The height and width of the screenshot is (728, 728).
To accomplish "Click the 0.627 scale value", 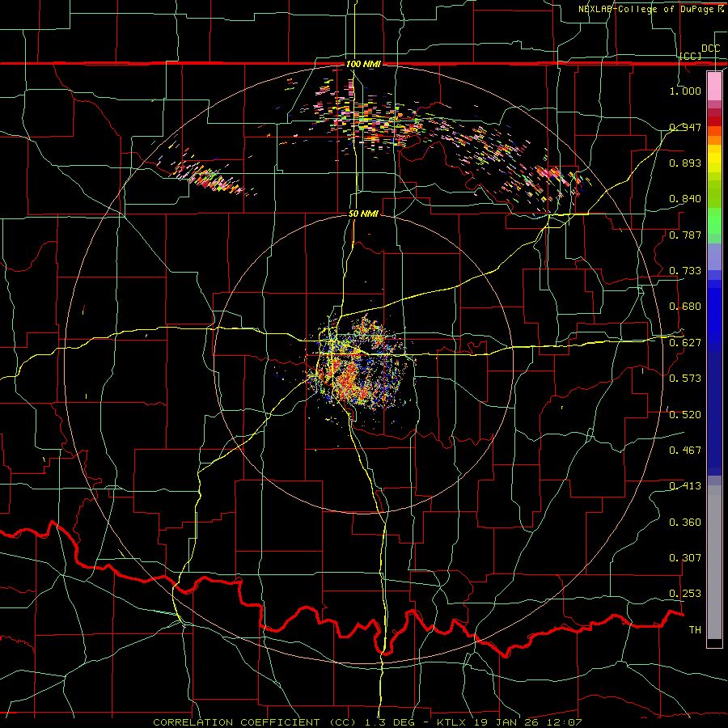I will point(685,343).
